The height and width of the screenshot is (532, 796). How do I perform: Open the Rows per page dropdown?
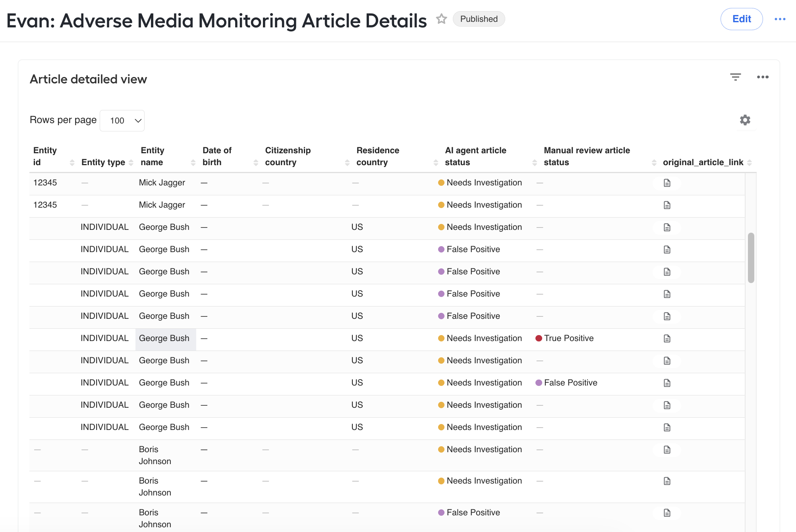pos(122,121)
